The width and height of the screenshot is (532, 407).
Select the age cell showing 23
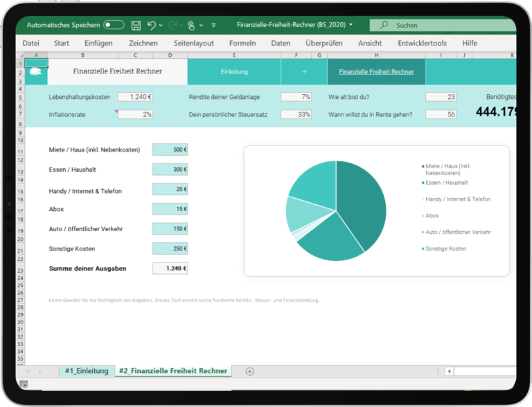point(441,97)
